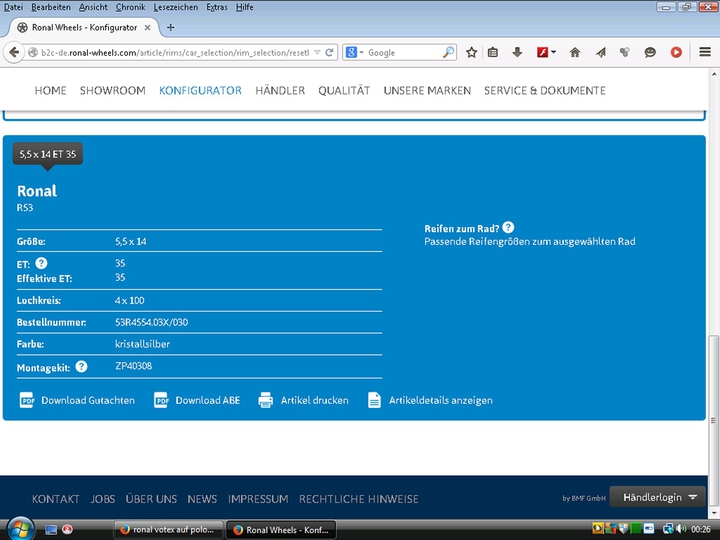Click the PDF icon for Download Gutachten
720x540 pixels.
pyautogui.click(x=27, y=400)
